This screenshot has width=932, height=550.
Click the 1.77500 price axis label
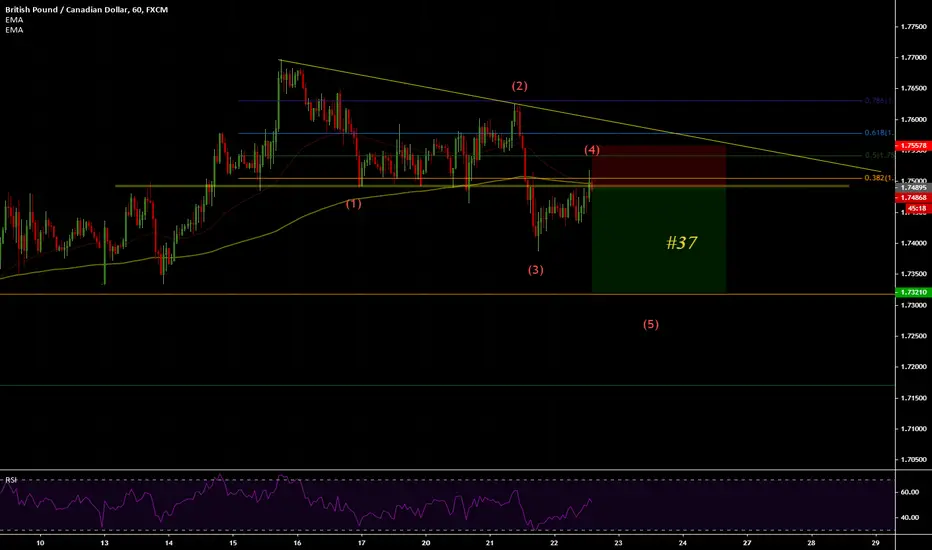click(914, 27)
